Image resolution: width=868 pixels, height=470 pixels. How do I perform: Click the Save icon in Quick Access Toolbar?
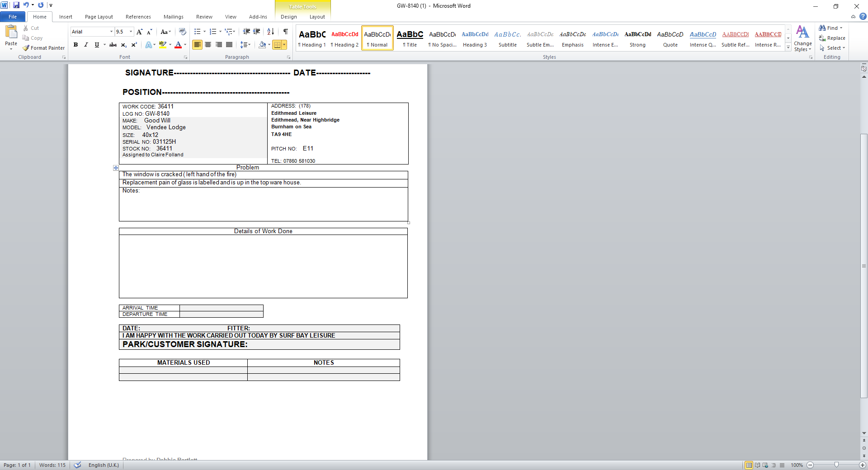16,5
